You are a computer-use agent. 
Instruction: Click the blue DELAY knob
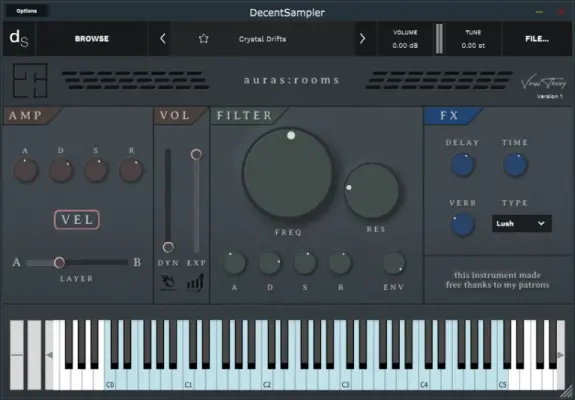tap(462, 165)
